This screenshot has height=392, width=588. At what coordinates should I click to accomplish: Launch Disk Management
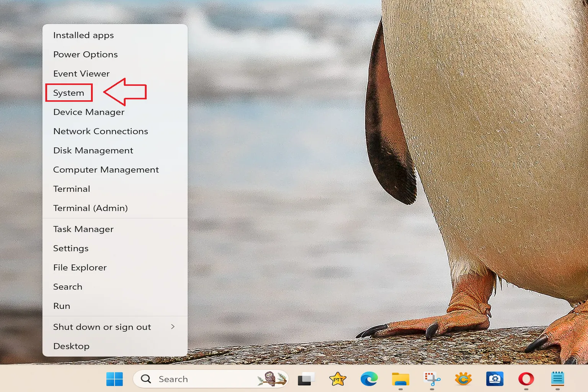tap(115, 150)
